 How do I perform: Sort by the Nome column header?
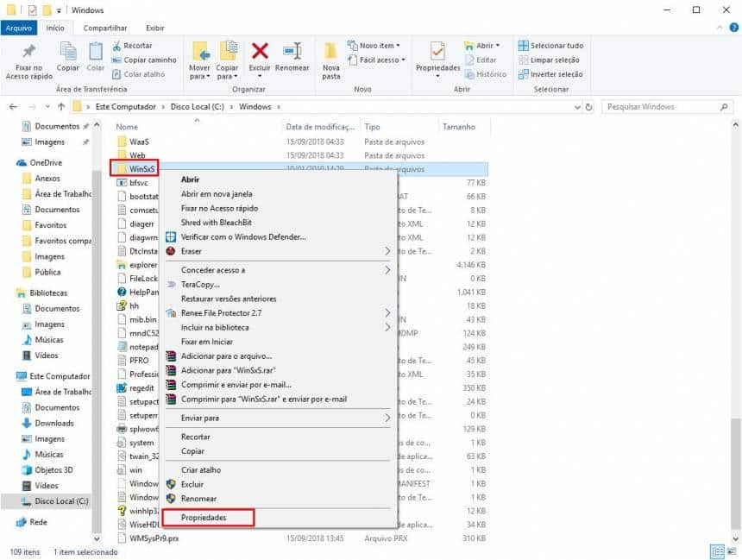127,127
